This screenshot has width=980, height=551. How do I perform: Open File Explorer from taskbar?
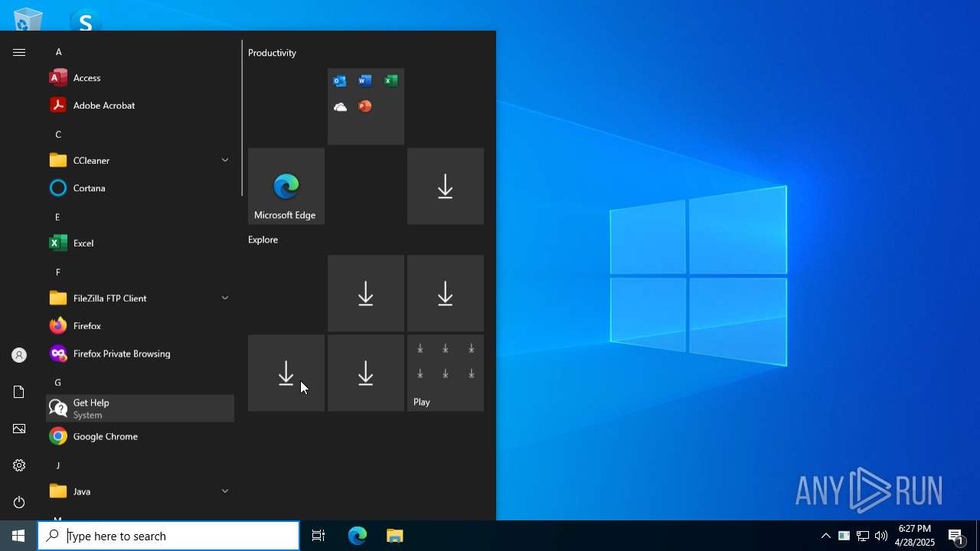tap(394, 536)
